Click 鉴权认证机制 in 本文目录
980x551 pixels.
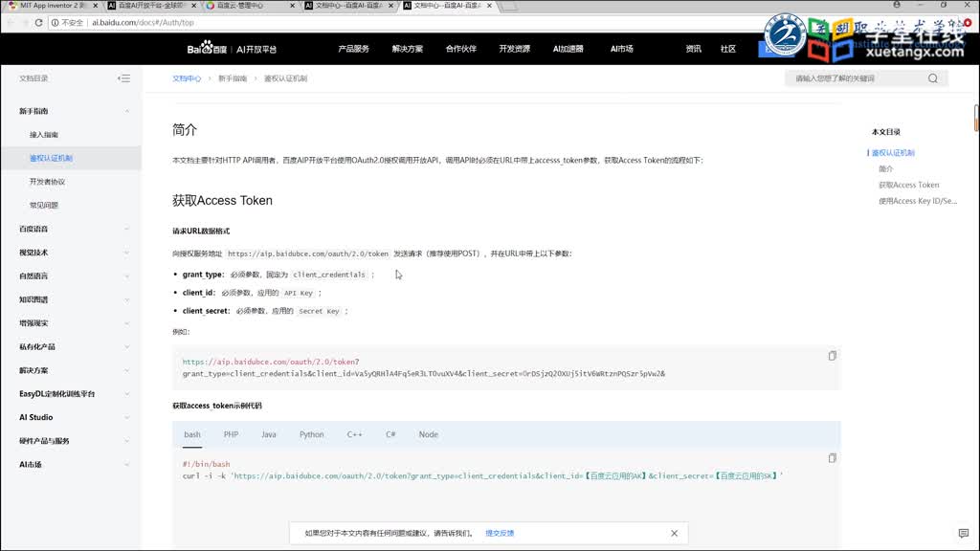(x=893, y=152)
